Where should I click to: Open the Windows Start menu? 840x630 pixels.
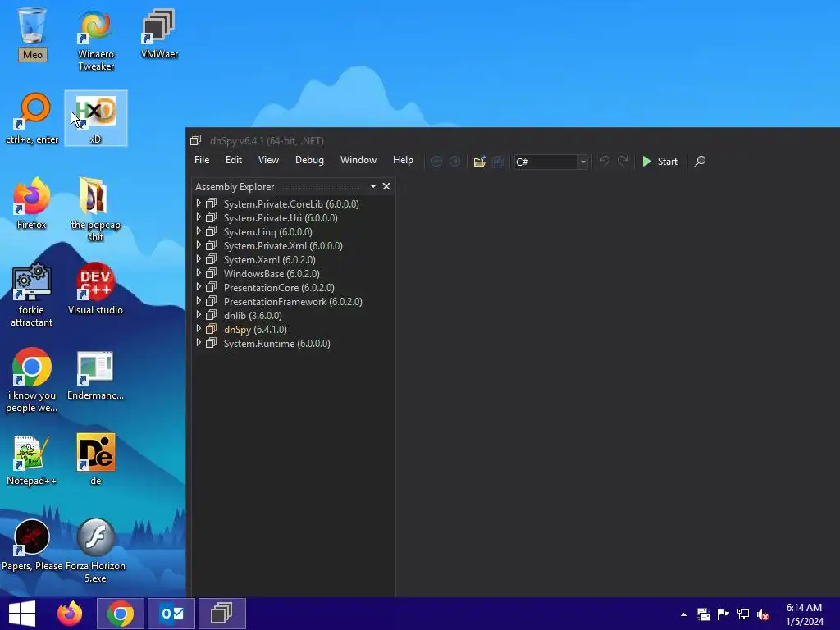coord(22,614)
